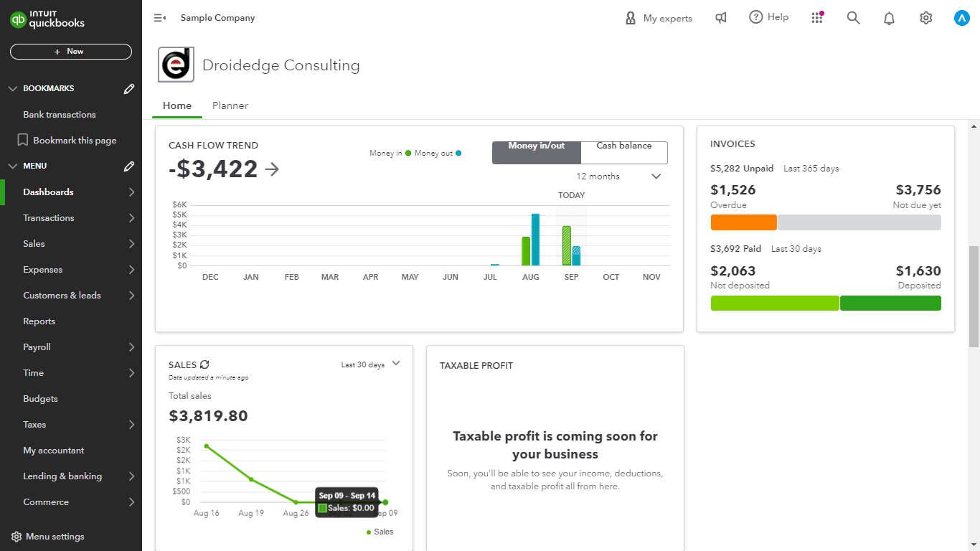Viewport: 980px width, 551px height.
Task: Select the Home tab
Action: (177, 105)
